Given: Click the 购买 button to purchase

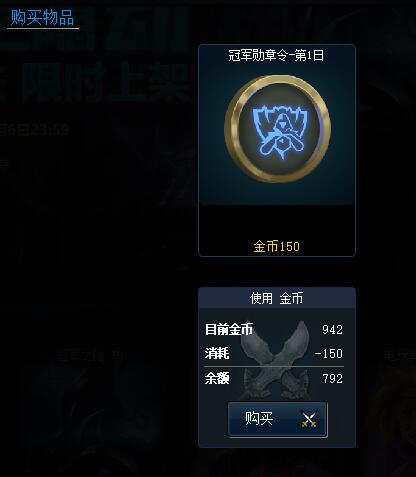Looking at the screenshot, I should coord(277,419).
